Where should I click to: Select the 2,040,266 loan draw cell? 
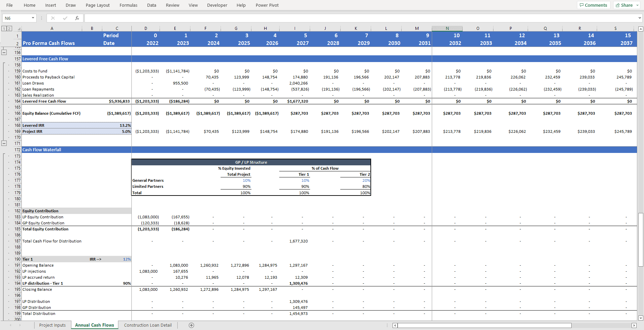point(294,83)
